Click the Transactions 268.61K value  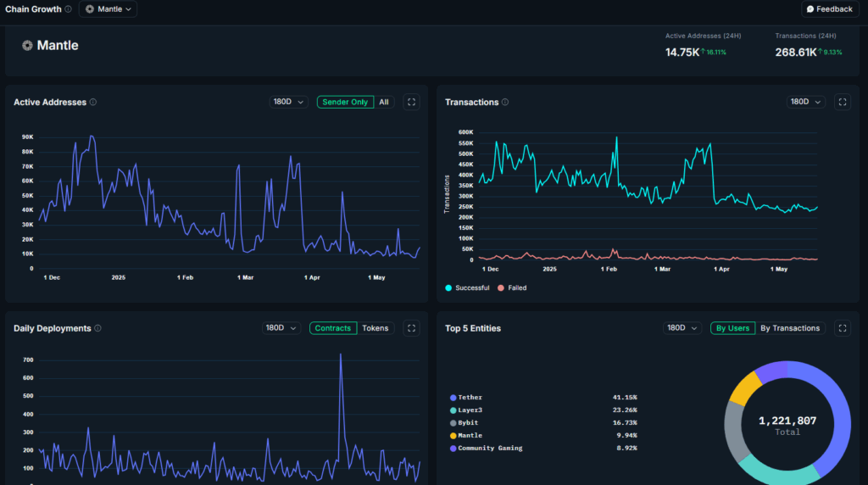point(795,52)
